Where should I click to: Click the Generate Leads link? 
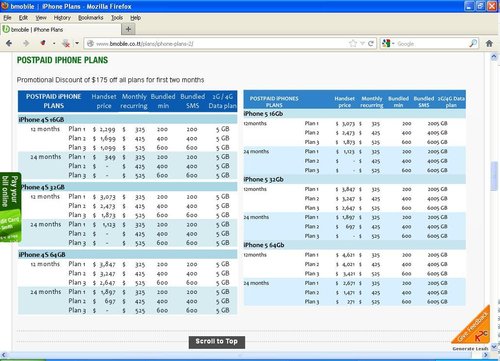(x=470, y=349)
